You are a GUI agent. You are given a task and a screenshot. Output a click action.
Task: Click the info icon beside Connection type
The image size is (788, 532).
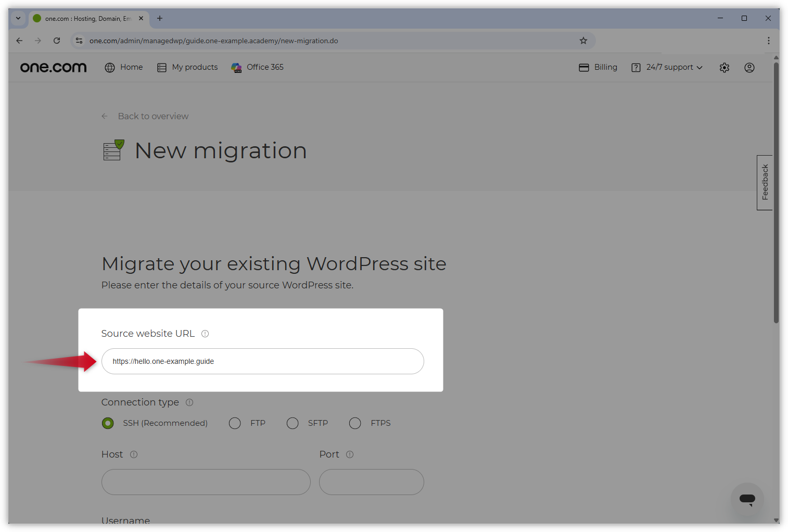point(189,402)
